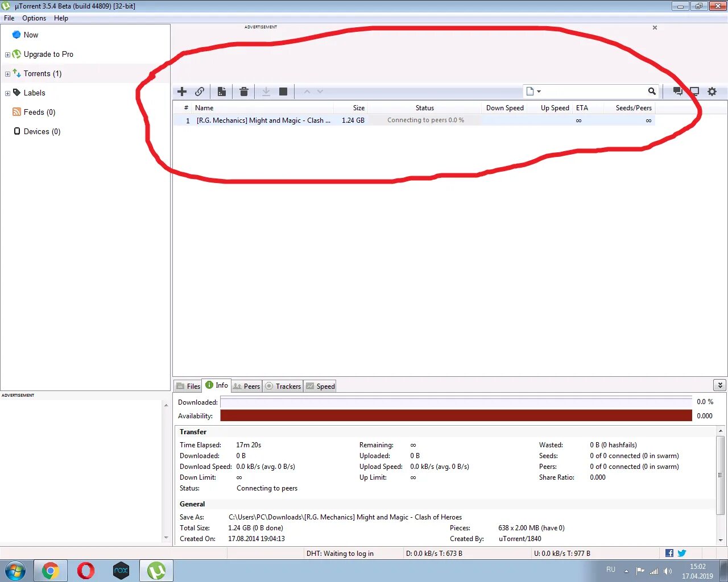
Task: Click the RU language indicator
Action: point(611,569)
